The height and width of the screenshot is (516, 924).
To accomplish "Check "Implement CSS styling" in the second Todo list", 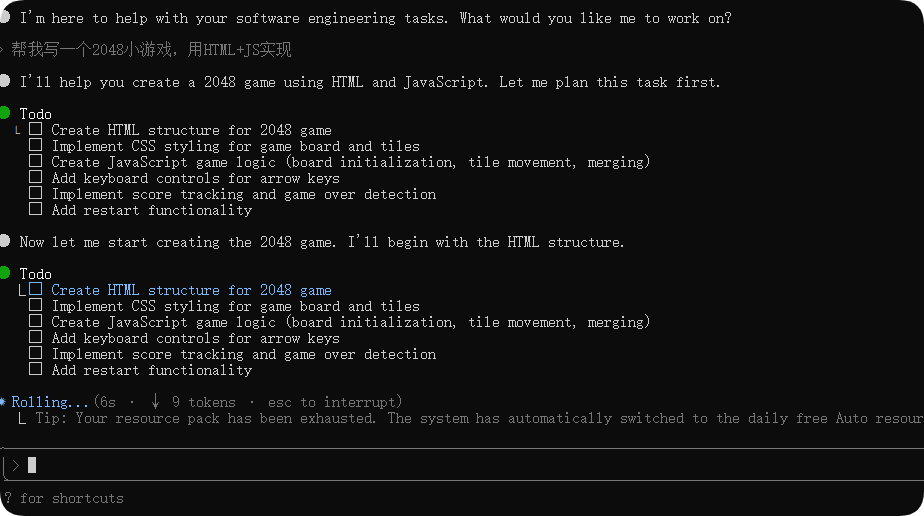I will coord(36,306).
